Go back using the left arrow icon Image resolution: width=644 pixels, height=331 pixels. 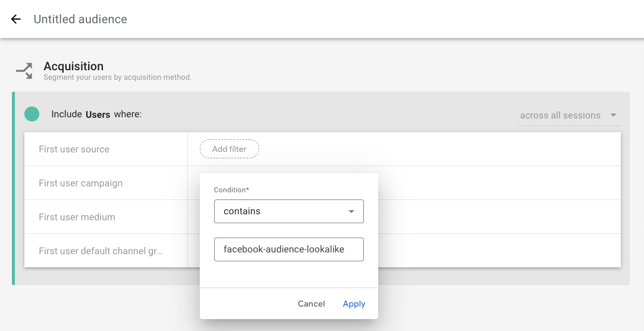point(16,19)
